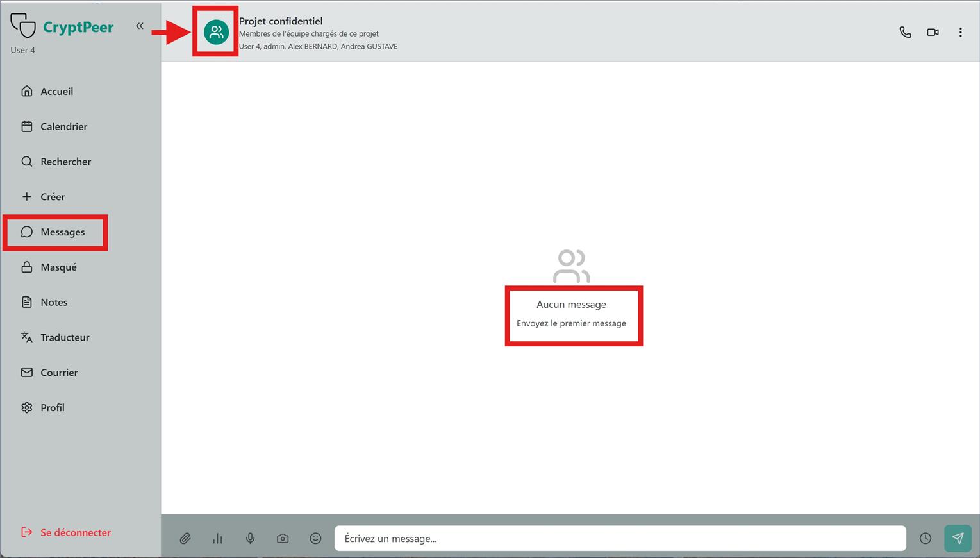The image size is (980, 558).
Task: Start an audio call for Projet confidentiel
Action: pos(905,31)
